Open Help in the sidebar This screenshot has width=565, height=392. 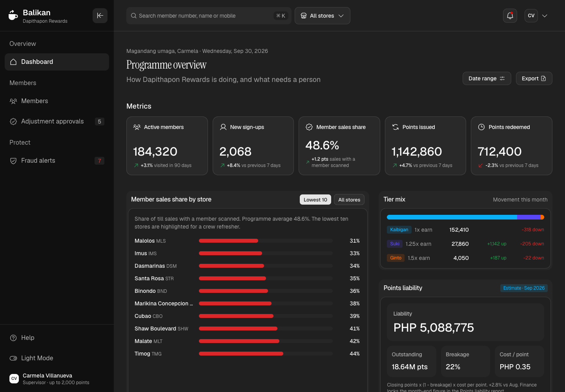click(57, 338)
